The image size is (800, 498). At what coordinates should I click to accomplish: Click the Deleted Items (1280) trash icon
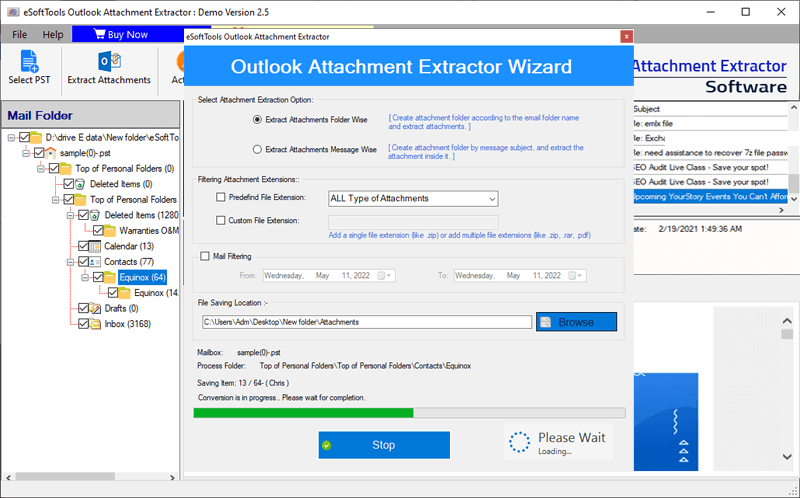pyautogui.click(x=94, y=215)
